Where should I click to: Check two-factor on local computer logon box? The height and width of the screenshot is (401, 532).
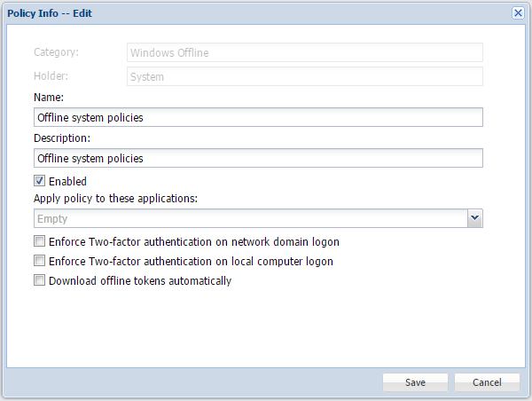coord(40,262)
